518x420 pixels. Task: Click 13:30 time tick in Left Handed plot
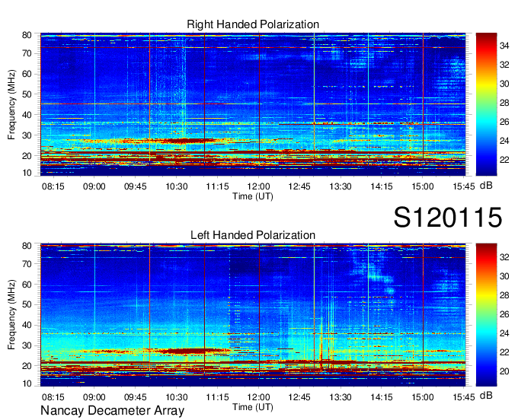coord(341,397)
